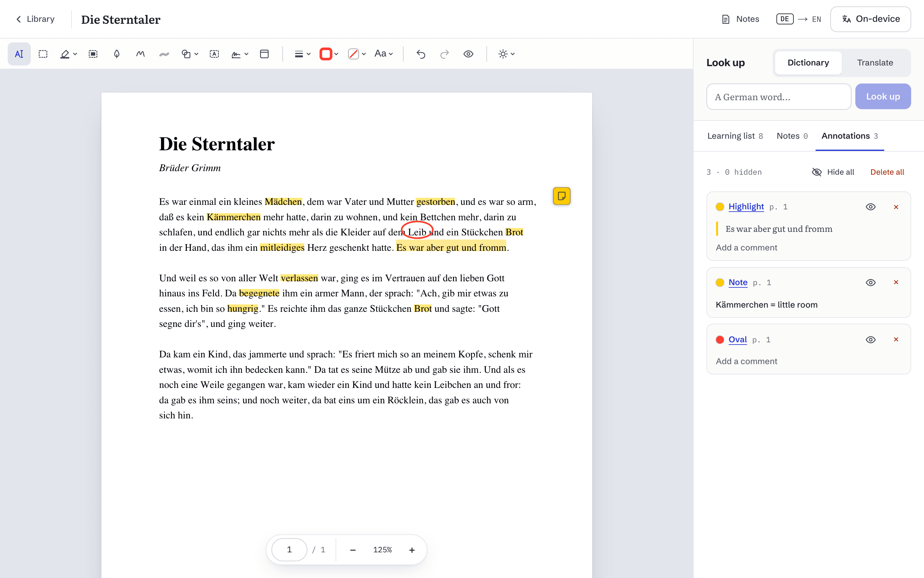Click the Look up button
This screenshot has height=578, width=924.
(x=883, y=96)
